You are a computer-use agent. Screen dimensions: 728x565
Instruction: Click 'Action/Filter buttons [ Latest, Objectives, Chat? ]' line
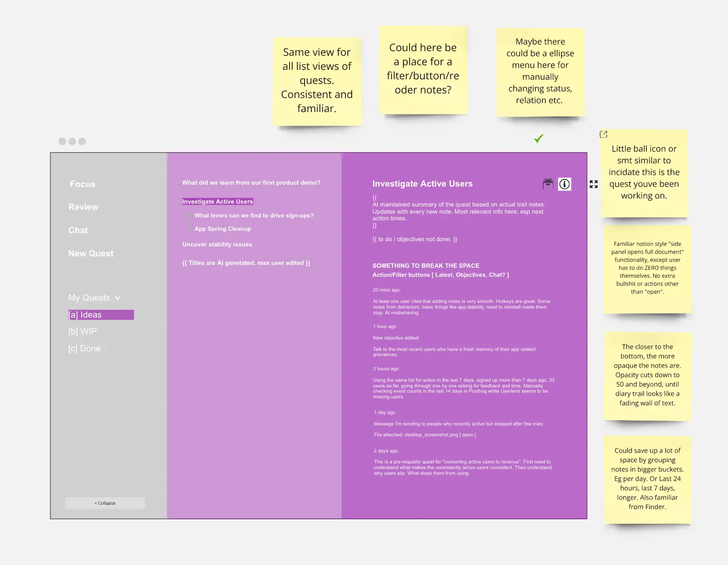(x=440, y=275)
